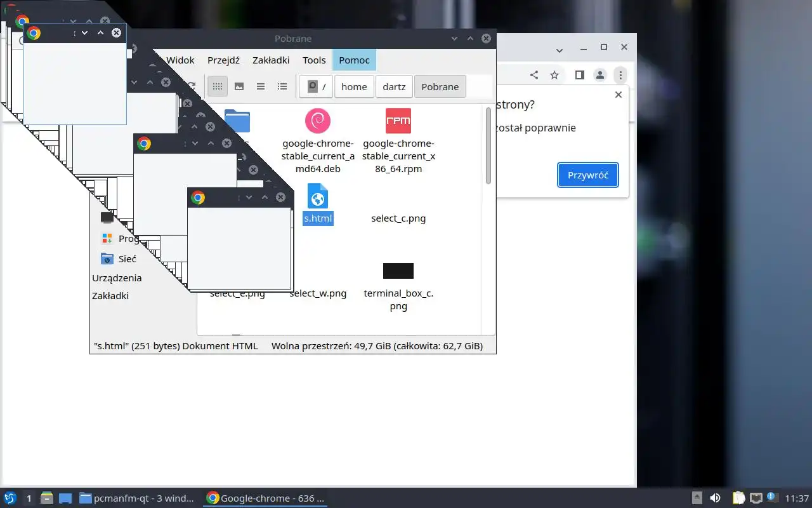The width and height of the screenshot is (812, 508).
Task: Click the free space text in status bar
Action: [377, 346]
